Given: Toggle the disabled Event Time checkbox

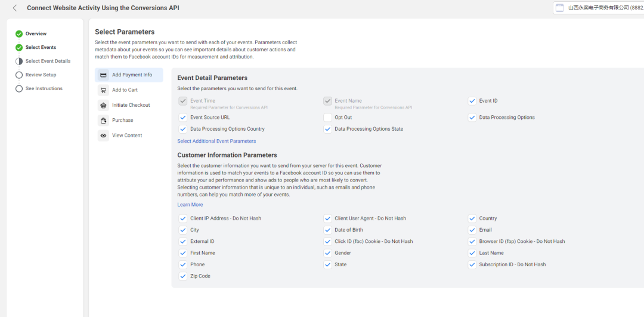Looking at the screenshot, I should pos(183,101).
